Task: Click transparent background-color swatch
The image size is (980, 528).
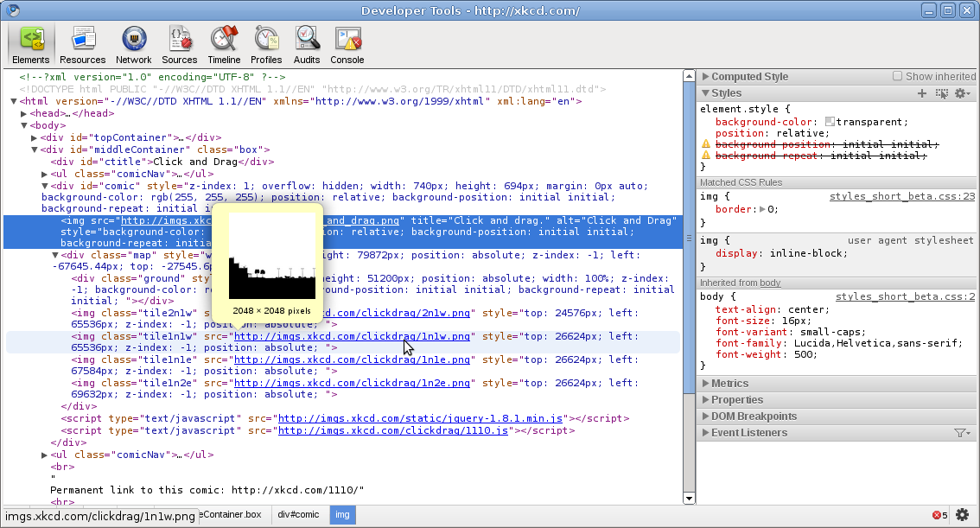Action: click(x=830, y=122)
